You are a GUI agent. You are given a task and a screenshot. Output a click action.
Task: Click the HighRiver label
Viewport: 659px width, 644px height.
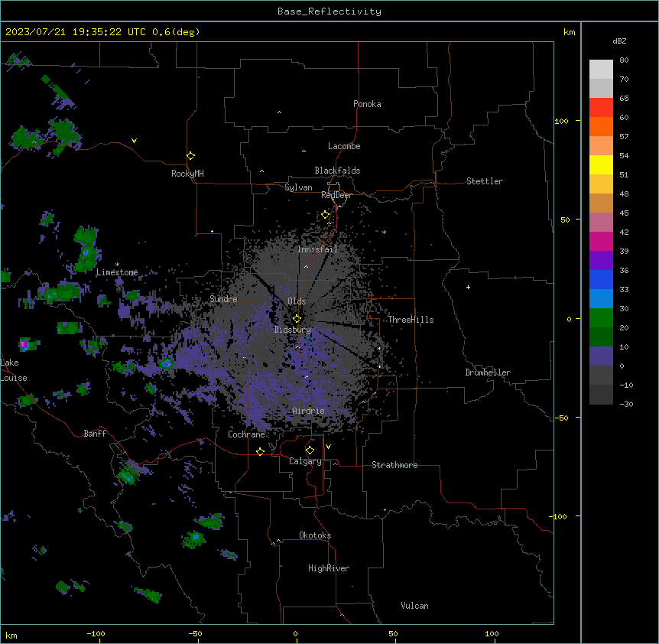(x=328, y=568)
